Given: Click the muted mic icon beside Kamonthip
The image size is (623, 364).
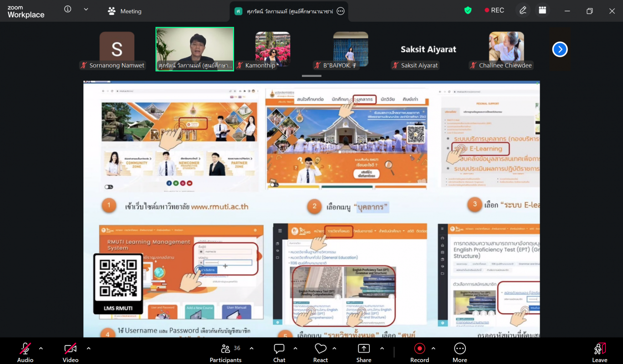Looking at the screenshot, I should pos(240,66).
